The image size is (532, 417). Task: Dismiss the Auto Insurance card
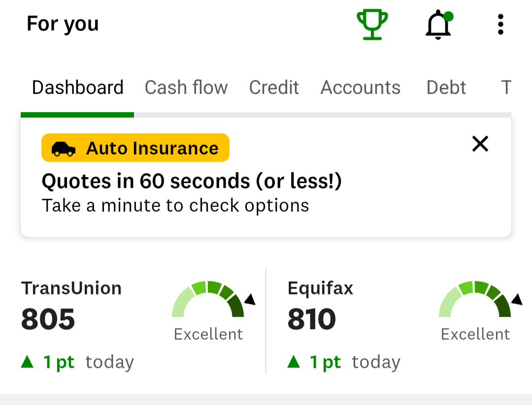click(x=480, y=144)
